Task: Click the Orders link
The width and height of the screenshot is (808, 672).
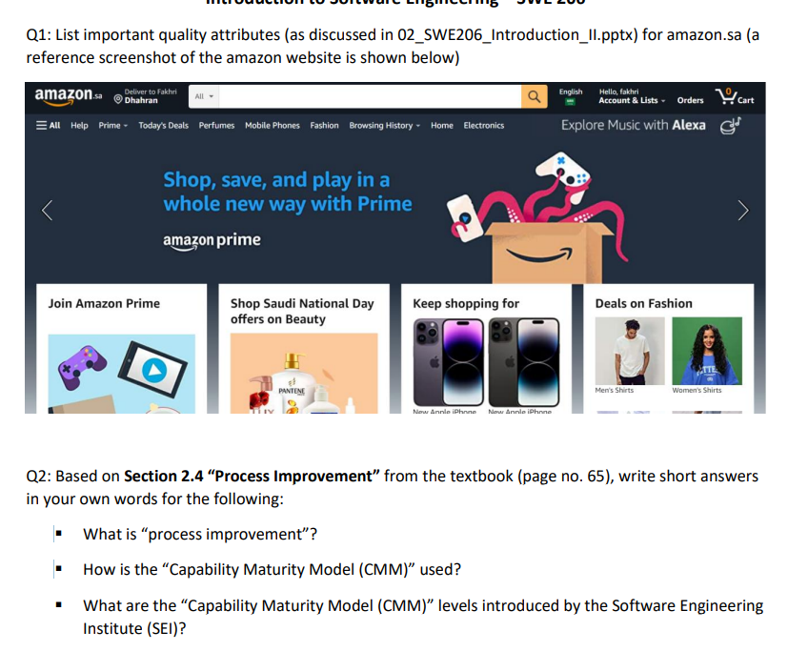Action: [690, 100]
